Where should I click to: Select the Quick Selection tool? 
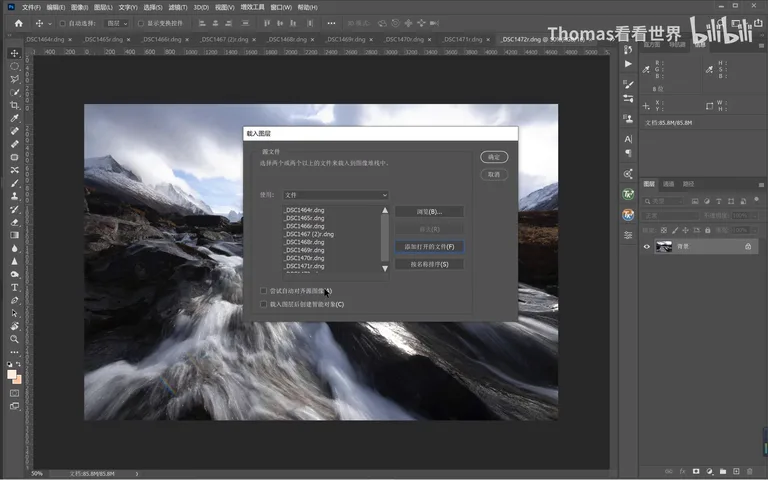pyautogui.click(x=15, y=93)
